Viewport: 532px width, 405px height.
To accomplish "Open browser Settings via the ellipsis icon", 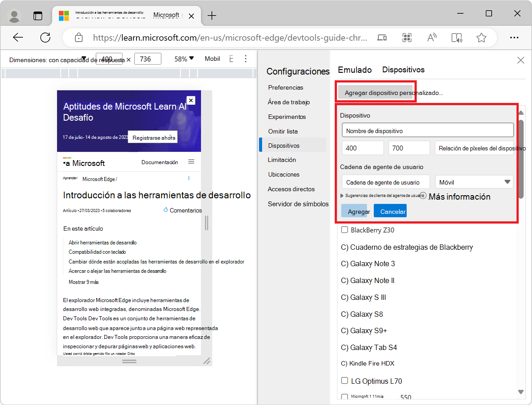I will tap(514, 38).
